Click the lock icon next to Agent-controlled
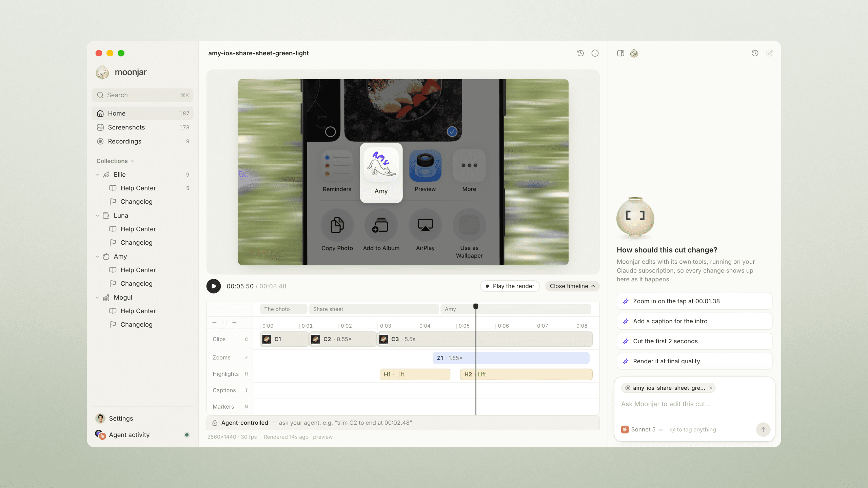Image resolution: width=868 pixels, height=488 pixels. point(215,423)
